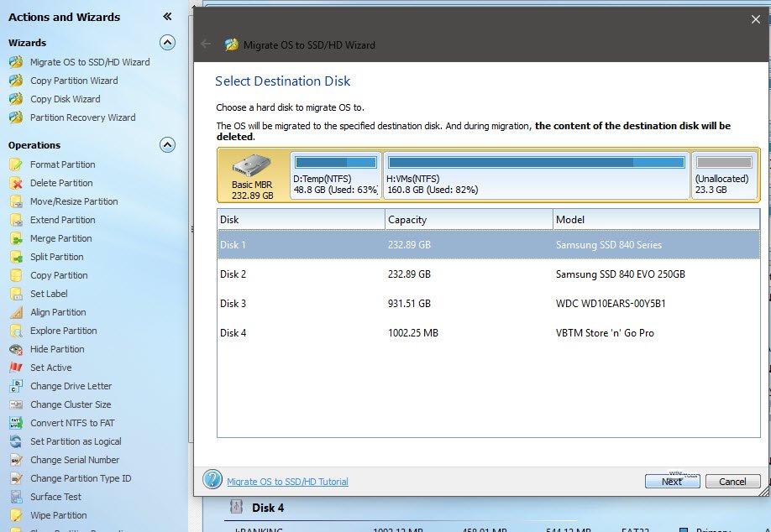This screenshot has height=532, width=771.
Task: Open the Migrate OS to SSD/HD Tutorial link
Action: [287, 482]
